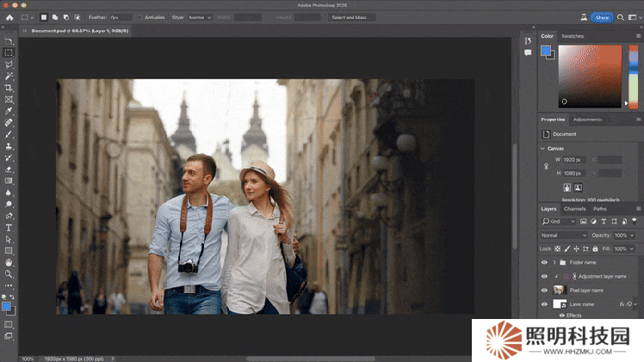The height and width of the screenshot is (362, 644).
Task: Hide the Pixel layer name layer
Action: point(544,291)
